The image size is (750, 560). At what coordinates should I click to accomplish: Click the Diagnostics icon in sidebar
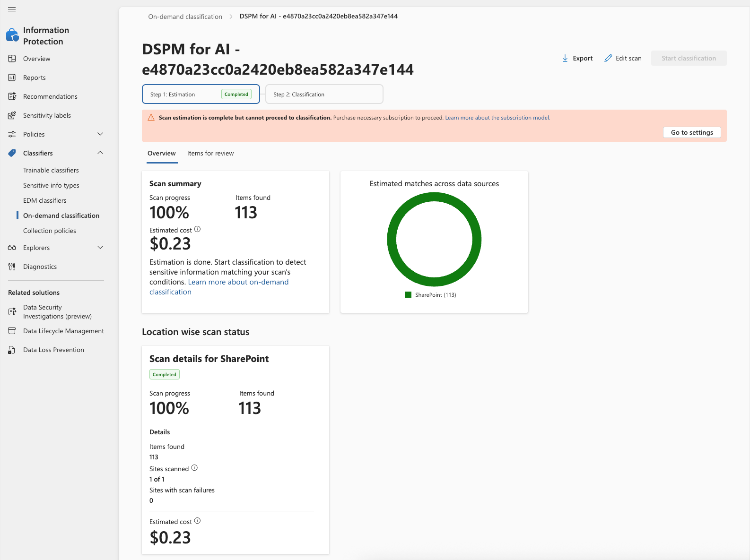click(x=12, y=267)
